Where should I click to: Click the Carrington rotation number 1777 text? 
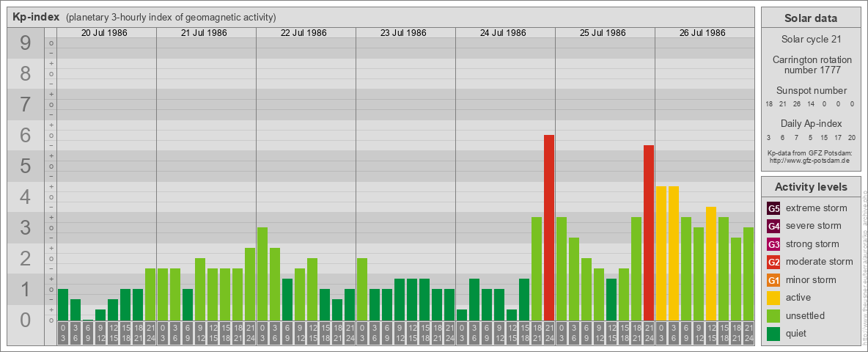click(811, 65)
